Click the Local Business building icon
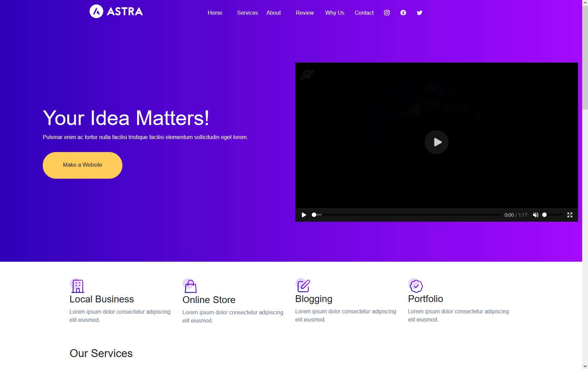Viewport: 588px width, 369px height. 78,286
